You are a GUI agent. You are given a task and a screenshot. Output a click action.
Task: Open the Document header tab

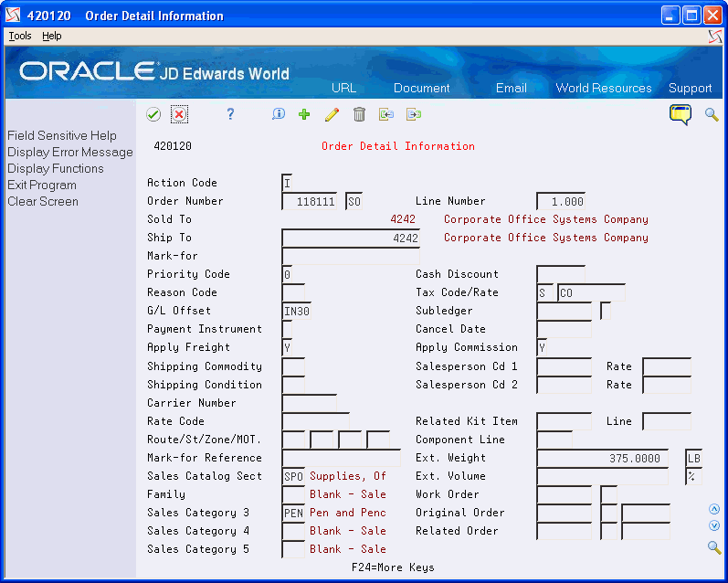[x=422, y=88]
